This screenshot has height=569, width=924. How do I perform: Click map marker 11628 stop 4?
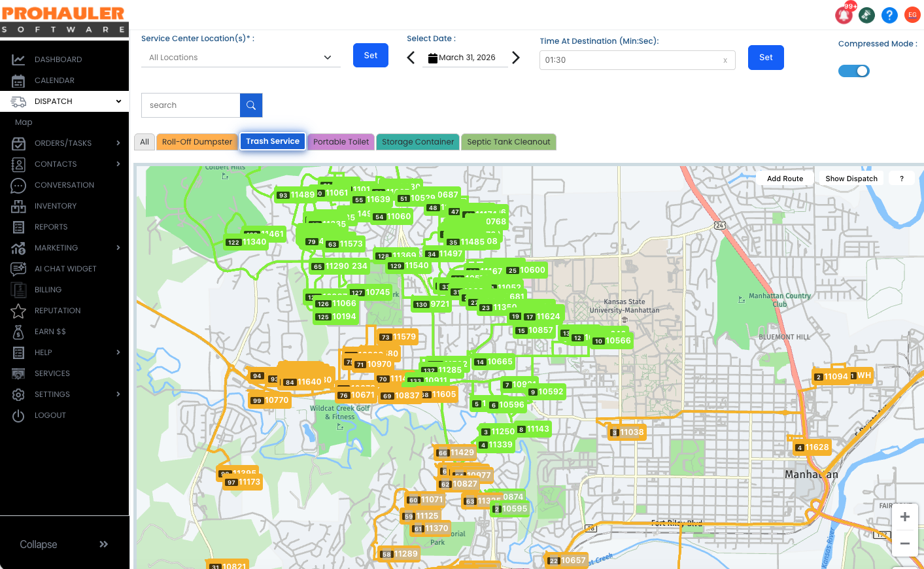pyautogui.click(x=812, y=447)
